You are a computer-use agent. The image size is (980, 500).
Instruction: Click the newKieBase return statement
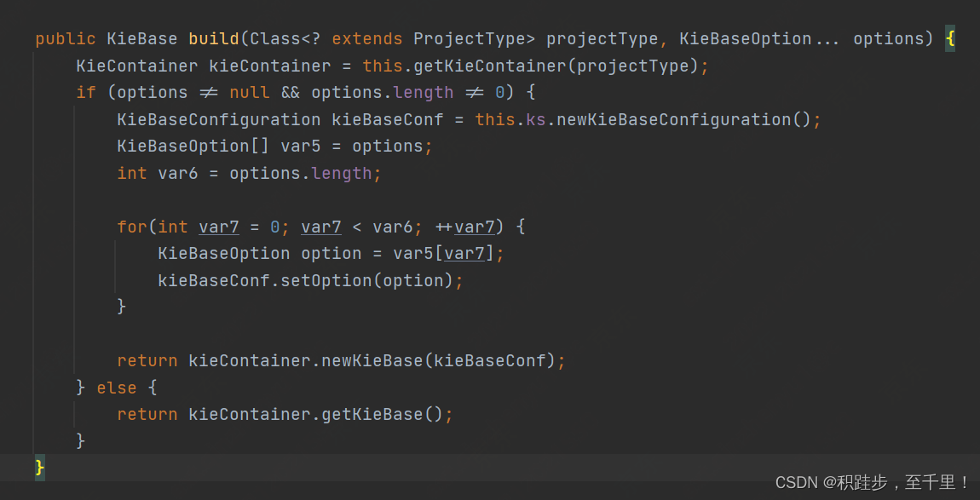coord(341,360)
